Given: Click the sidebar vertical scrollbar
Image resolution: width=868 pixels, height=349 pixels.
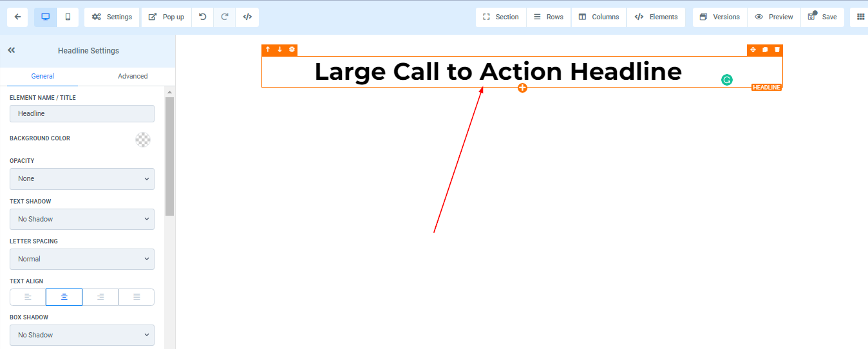Looking at the screenshot, I should pos(170,156).
